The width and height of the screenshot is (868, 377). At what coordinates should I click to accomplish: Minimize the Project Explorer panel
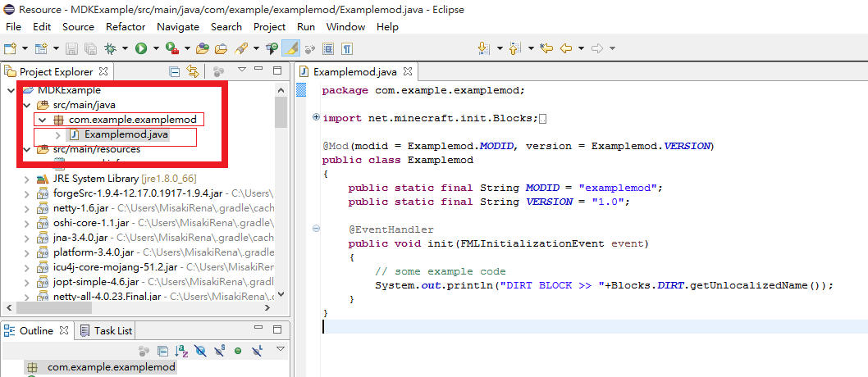click(258, 70)
